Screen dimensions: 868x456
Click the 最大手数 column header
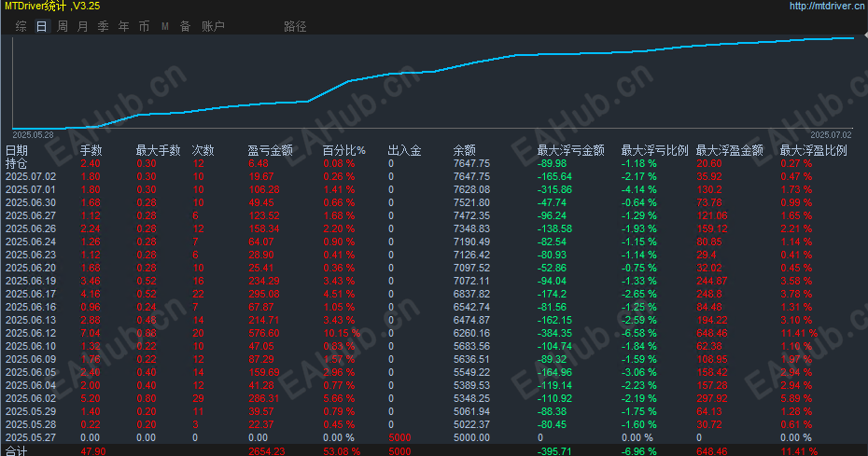(x=159, y=150)
